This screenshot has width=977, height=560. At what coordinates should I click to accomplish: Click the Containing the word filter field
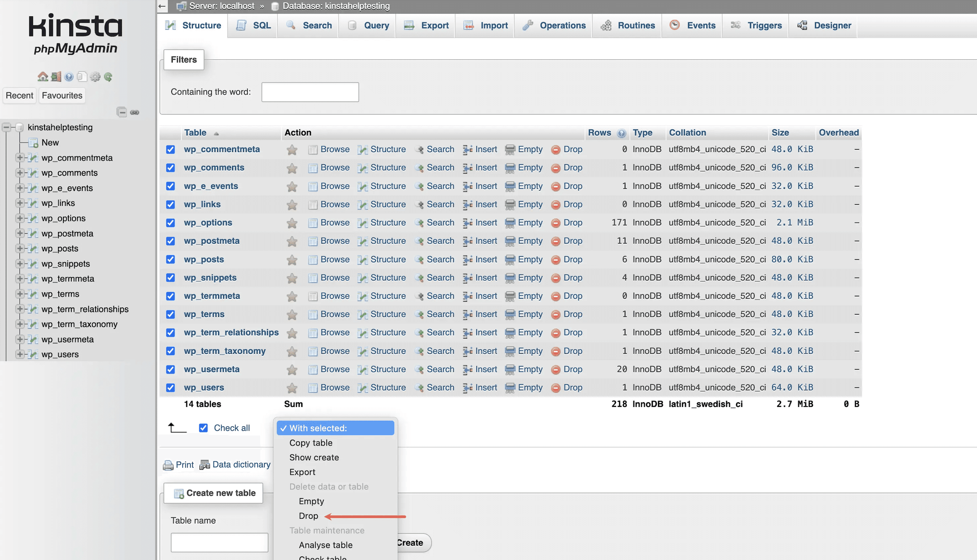click(310, 92)
